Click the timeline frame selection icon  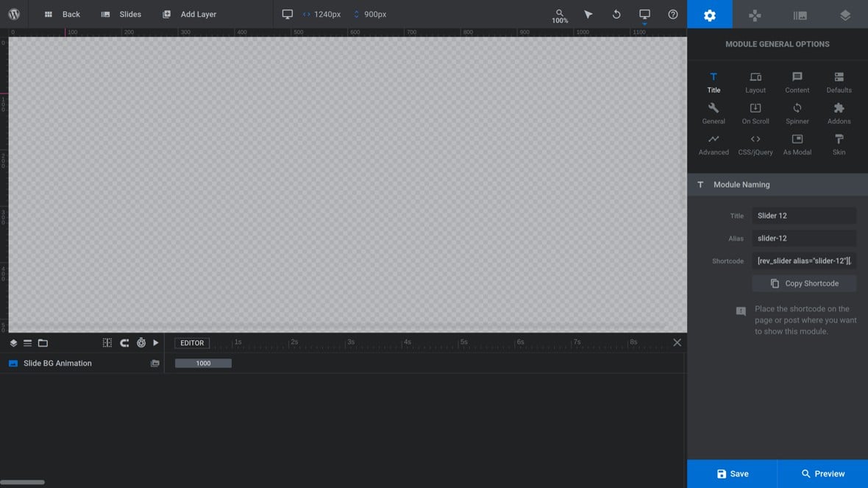tap(107, 343)
